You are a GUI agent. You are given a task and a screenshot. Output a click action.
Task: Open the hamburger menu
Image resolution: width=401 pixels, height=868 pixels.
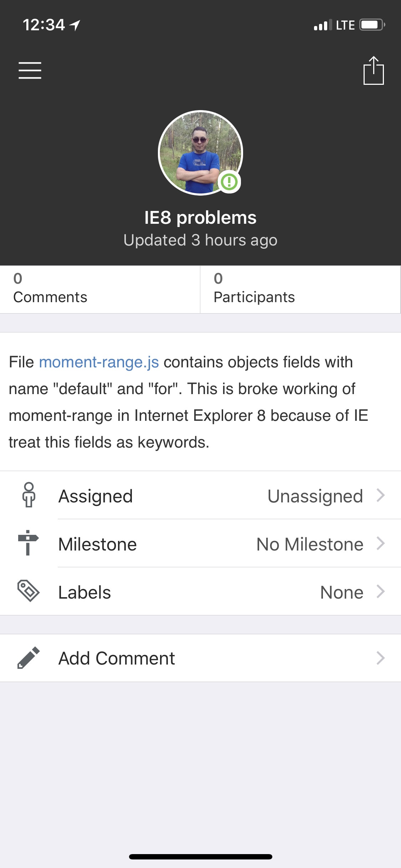point(30,70)
